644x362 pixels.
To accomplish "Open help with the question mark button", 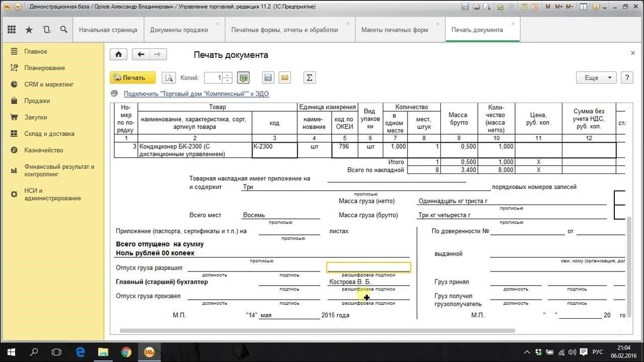I will coord(627,78).
